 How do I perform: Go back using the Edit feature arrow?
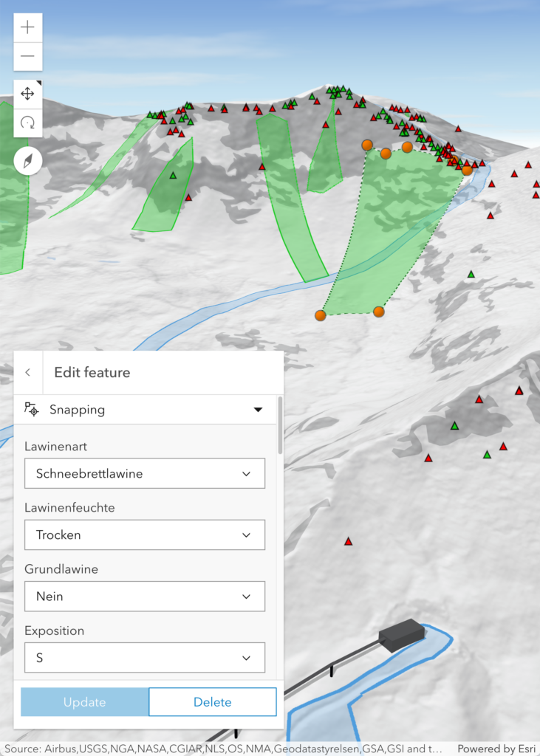(x=28, y=372)
